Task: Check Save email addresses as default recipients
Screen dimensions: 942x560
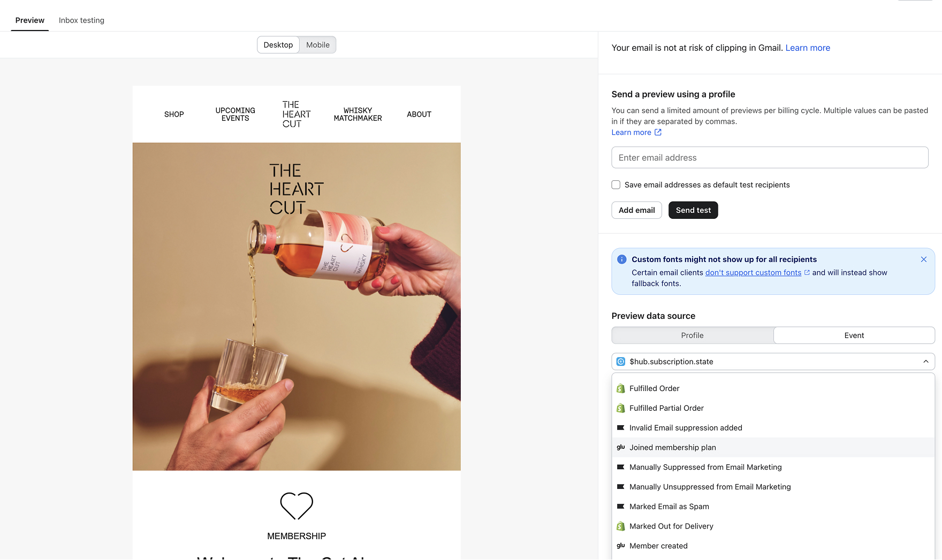Action: click(x=616, y=185)
